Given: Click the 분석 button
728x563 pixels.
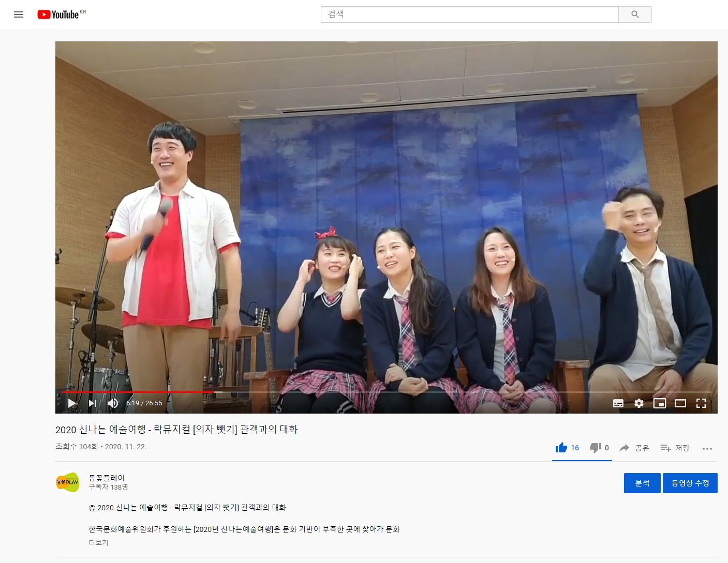Looking at the screenshot, I should click(x=642, y=483).
